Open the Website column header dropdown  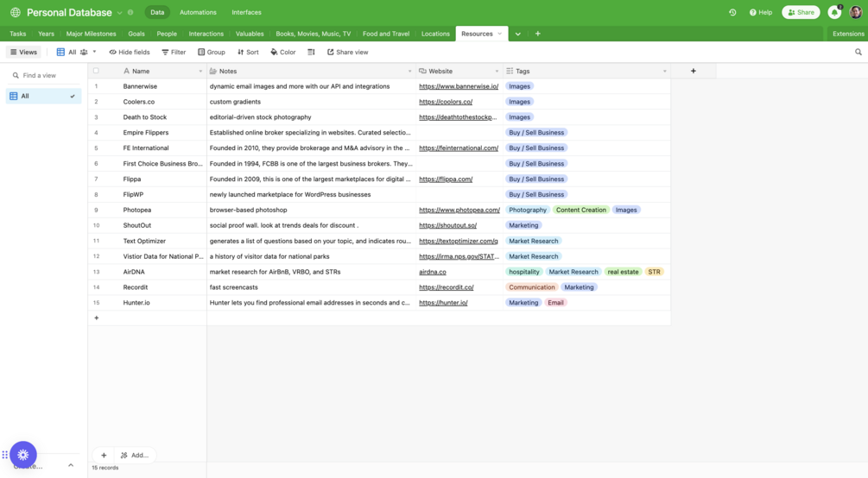497,72
